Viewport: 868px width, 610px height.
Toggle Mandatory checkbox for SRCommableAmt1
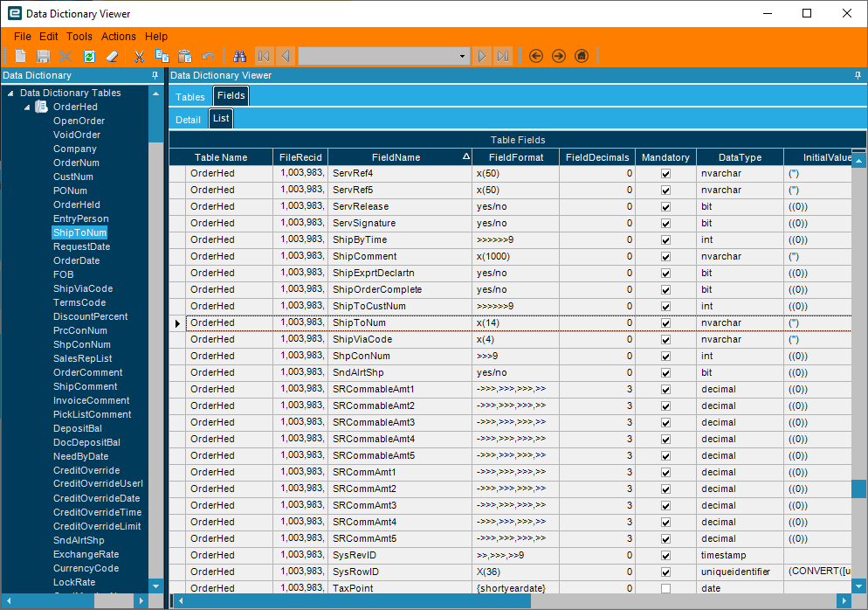tap(666, 390)
